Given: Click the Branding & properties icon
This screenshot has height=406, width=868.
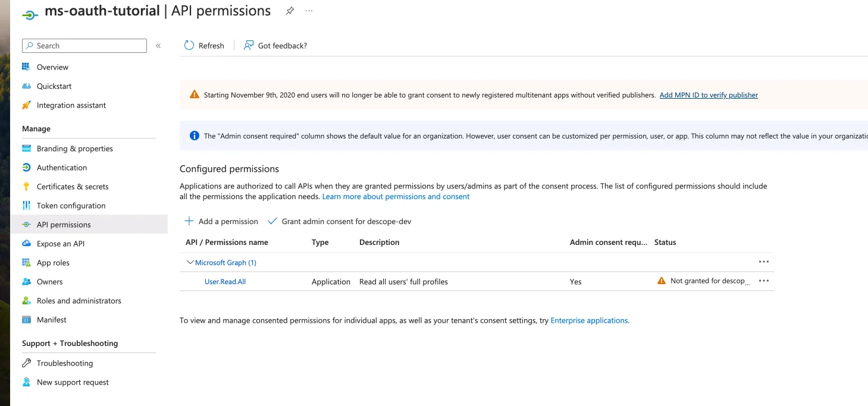Looking at the screenshot, I should (x=26, y=149).
